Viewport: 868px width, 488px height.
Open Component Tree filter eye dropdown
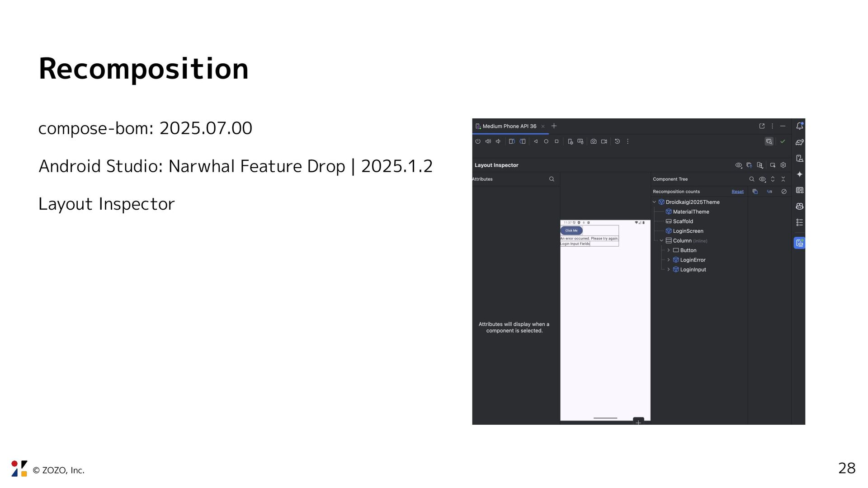[763, 179]
